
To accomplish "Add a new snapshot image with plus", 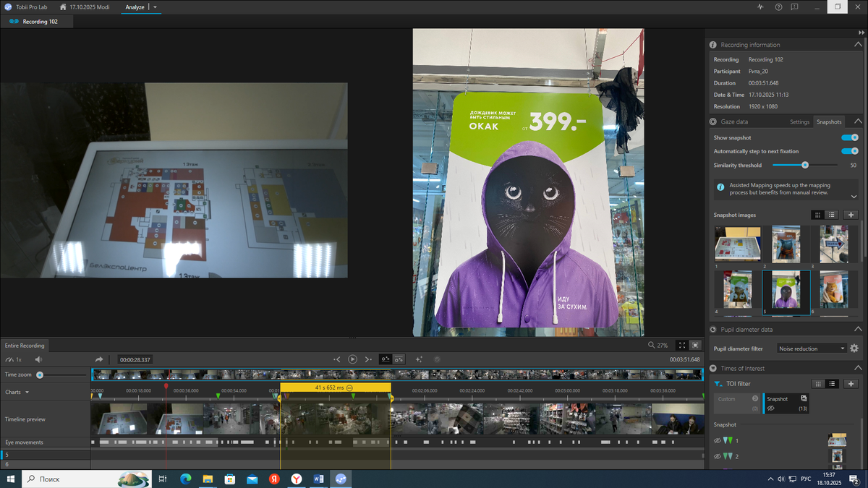I will tap(851, 215).
